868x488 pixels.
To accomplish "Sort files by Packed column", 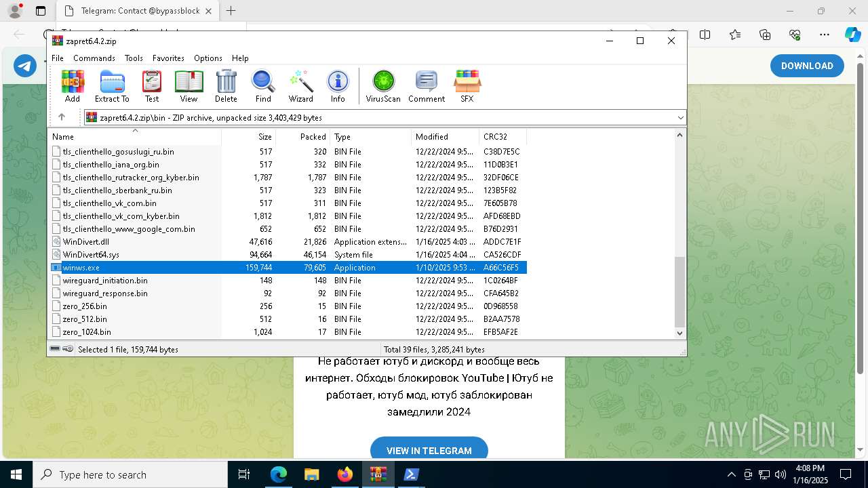I will coord(302,136).
